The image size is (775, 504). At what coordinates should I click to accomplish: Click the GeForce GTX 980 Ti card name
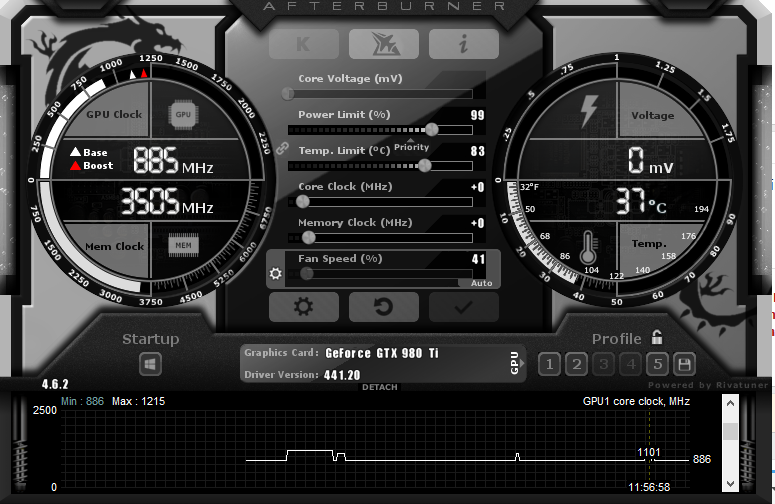tap(382, 353)
